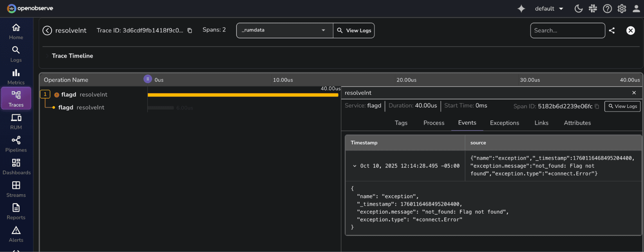The height and width of the screenshot is (252, 644).
Task: Copy the Span ID value
Action: [x=597, y=106]
